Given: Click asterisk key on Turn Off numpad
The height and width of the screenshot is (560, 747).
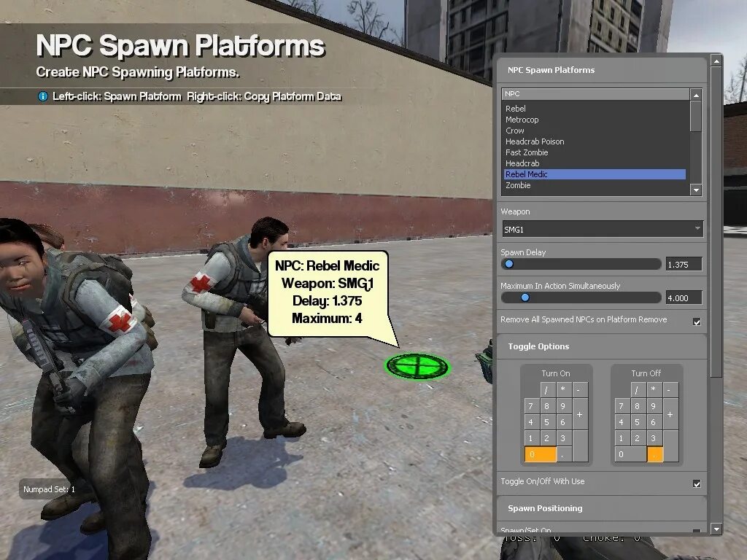Looking at the screenshot, I should (x=654, y=390).
